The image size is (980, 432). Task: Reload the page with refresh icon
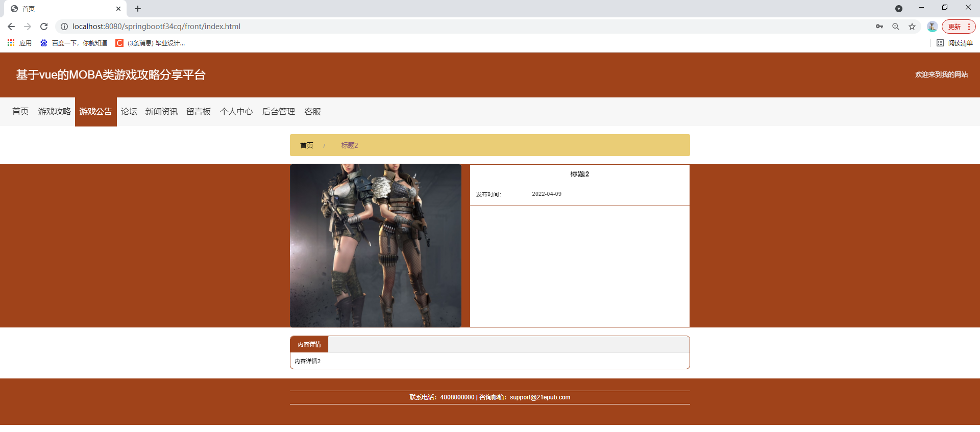tap(44, 27)
